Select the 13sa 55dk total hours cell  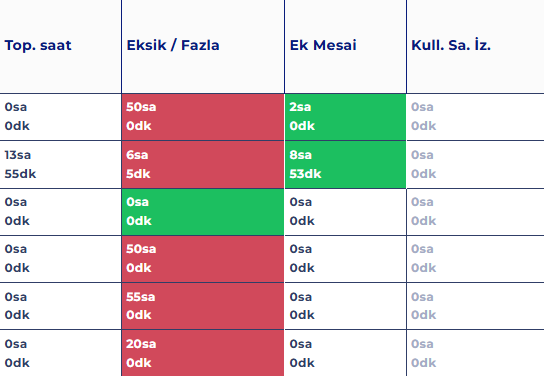pos(60,164)
